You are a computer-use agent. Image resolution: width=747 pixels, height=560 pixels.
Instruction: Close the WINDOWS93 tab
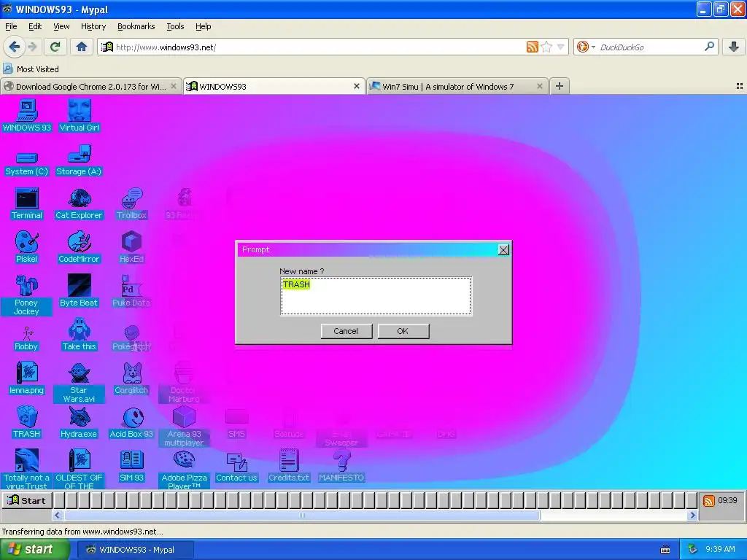coord(356,86)
